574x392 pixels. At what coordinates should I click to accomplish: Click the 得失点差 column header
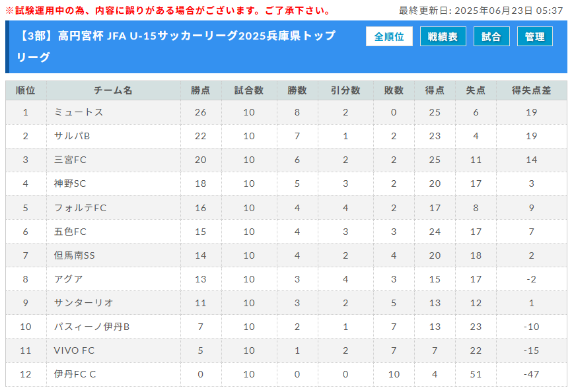pos(531,90)
